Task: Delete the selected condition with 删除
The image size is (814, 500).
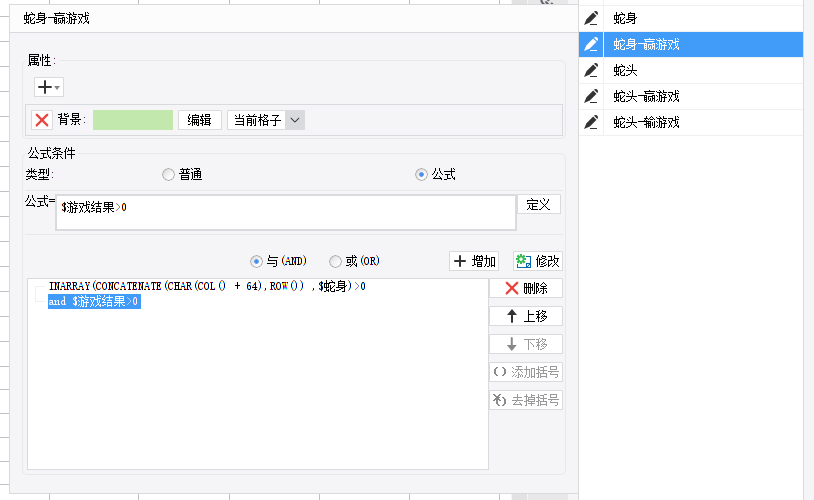Action: tap(526, 288)
